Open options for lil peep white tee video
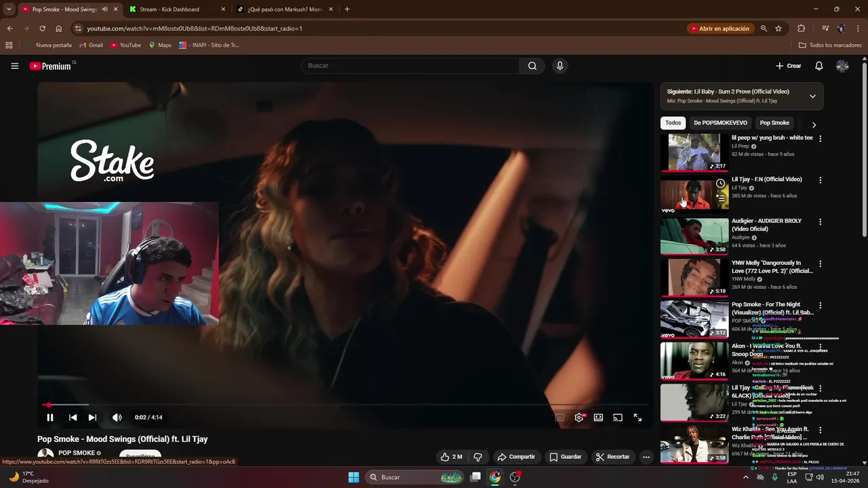 point(820,138)
